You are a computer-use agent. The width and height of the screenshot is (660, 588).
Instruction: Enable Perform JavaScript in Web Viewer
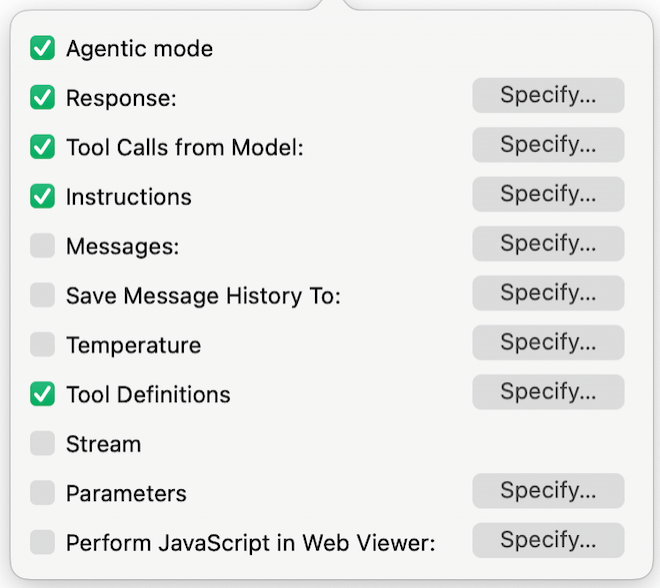coord(42,542)
